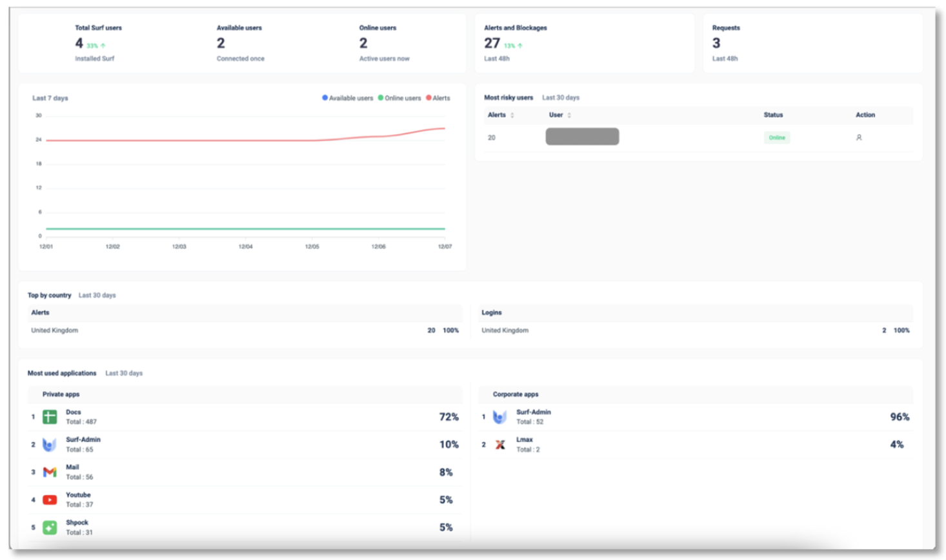
Task: Open the Corporate apps section header
Action: 516,394
